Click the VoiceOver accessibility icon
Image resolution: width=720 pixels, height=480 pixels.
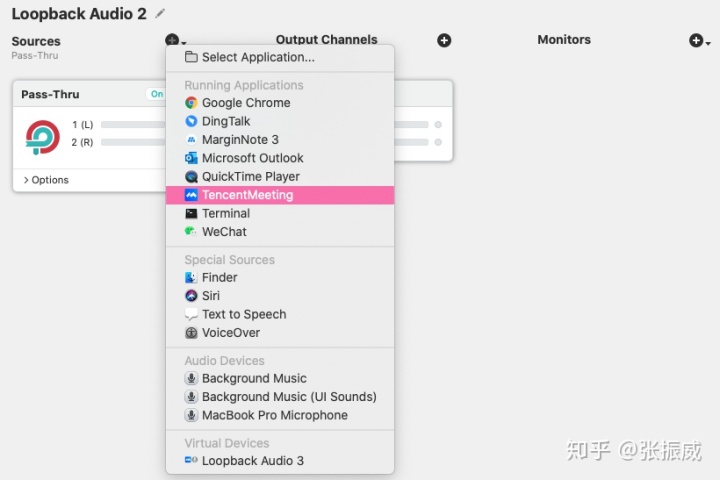[191, 333]
